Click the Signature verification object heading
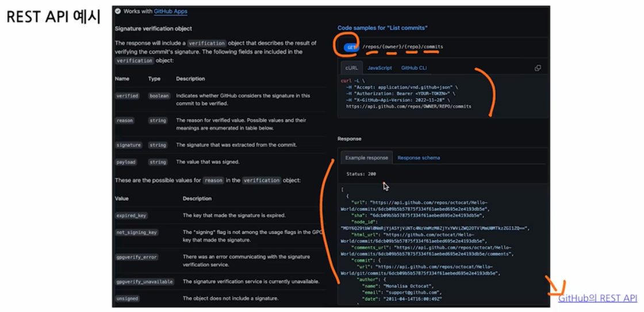This screenshot has height=312, width=644. click(x=154, y=29)
